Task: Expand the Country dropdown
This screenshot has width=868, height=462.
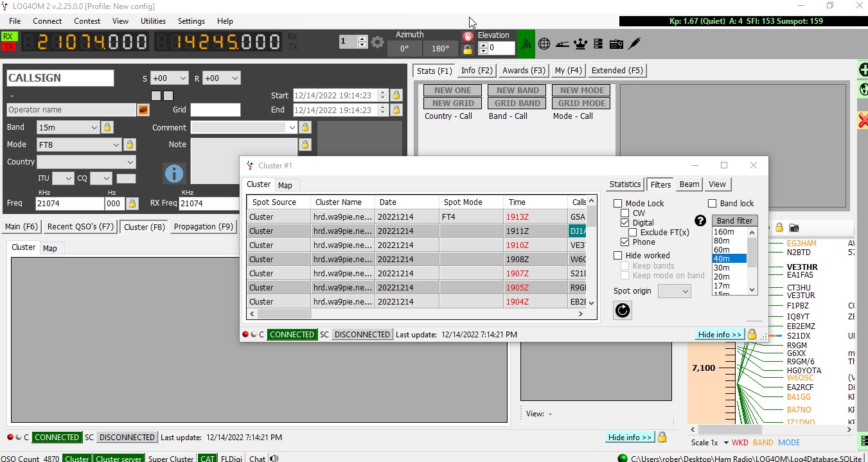Action: tap(86, 162)
